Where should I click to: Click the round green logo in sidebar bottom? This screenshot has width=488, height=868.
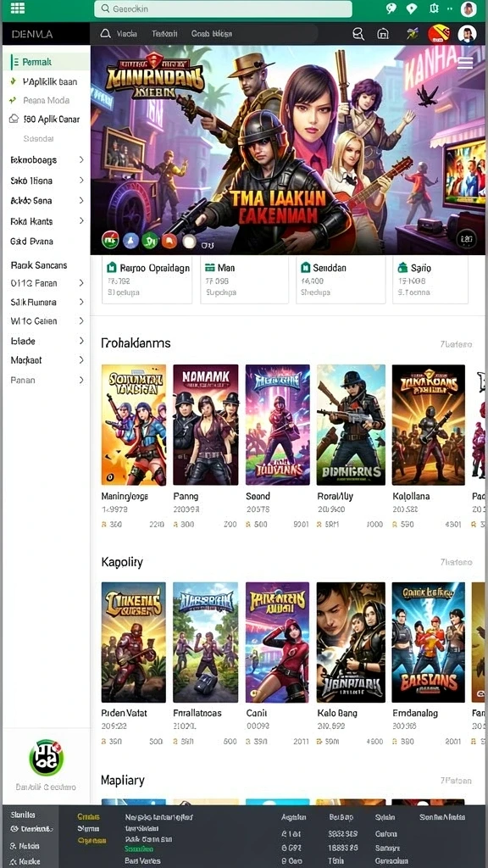click(47, 758)
